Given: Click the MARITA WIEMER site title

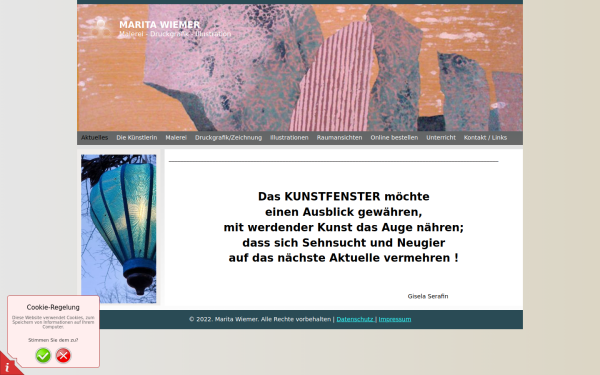Looking at the screenshot, I should tap(160, 25).
